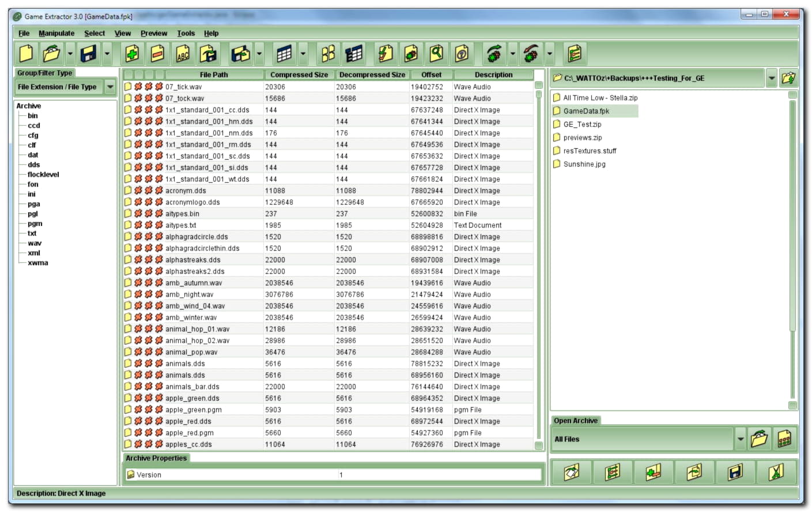This screenshot has width=812, height=512.
Task: Click the parent-directory folder icon beside path
Action: pyautogui.click(x=788, y=78)
